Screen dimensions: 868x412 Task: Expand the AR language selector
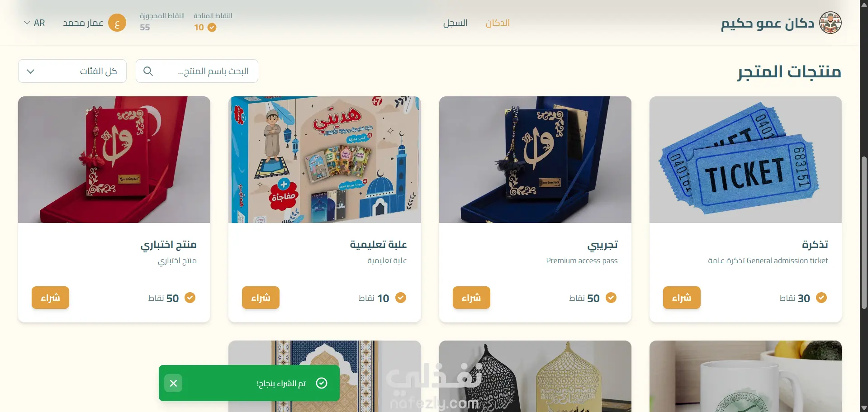click(x=34, y=23)
